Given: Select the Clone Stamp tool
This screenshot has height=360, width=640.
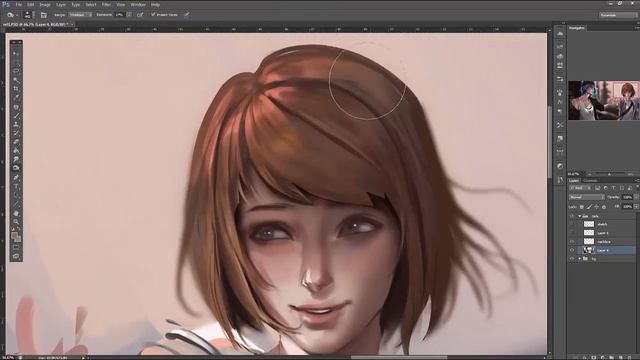Looking at the screenshot, I should [x=16, y=124].
